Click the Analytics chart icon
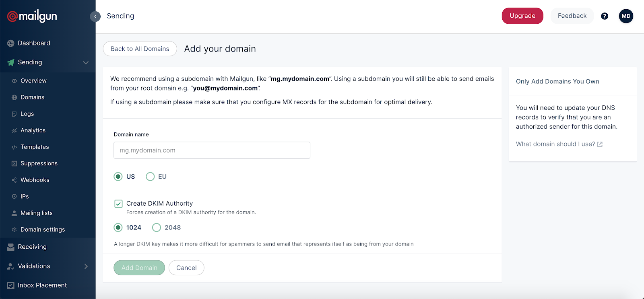 pyautogui.click(x=14, y=130)
